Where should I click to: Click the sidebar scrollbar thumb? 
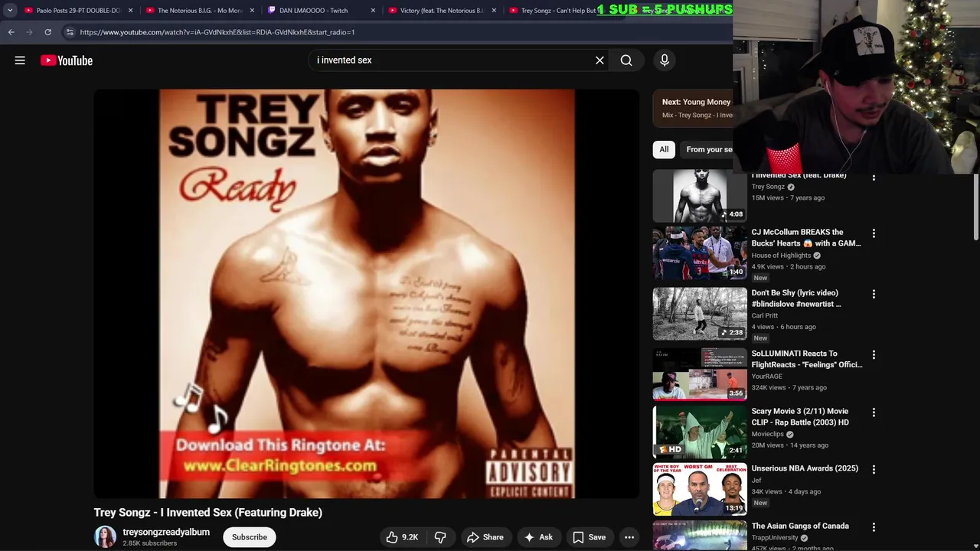point(975,207)
